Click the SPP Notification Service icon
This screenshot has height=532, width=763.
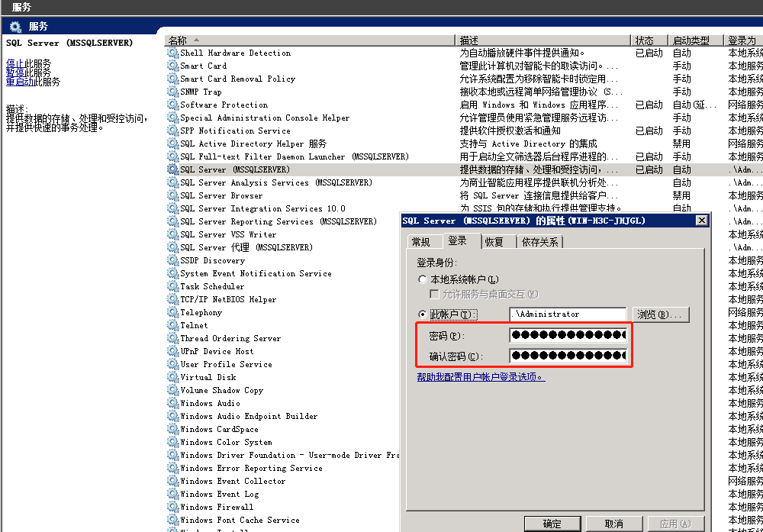coord(172,131)
